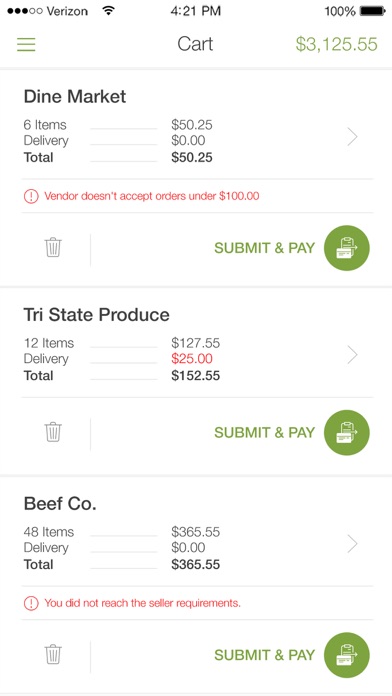
Task: Tap the battery indicator in status bar
Action: pos(372,11)
